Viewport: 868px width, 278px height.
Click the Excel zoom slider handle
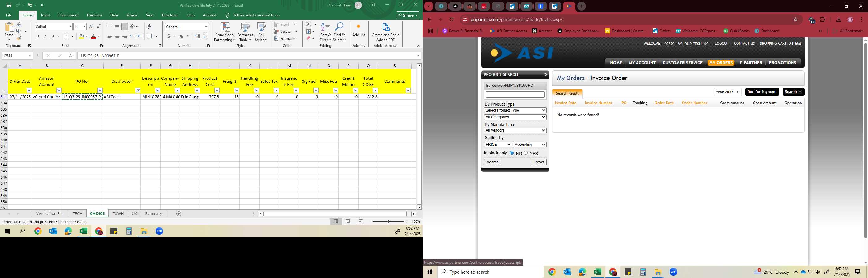point(388,221)
